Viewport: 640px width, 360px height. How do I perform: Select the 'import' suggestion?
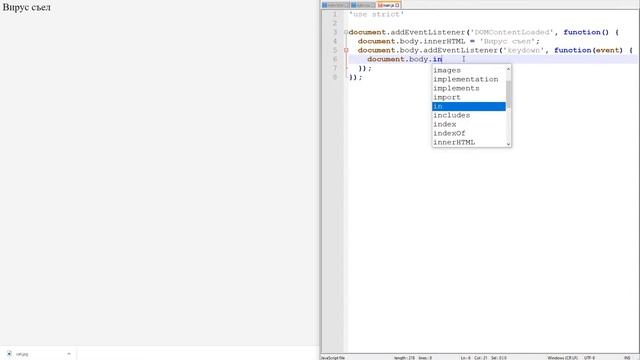469,97
